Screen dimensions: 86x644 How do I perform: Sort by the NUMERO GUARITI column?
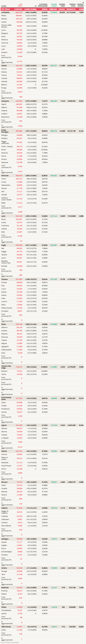(x=54, y=5)
